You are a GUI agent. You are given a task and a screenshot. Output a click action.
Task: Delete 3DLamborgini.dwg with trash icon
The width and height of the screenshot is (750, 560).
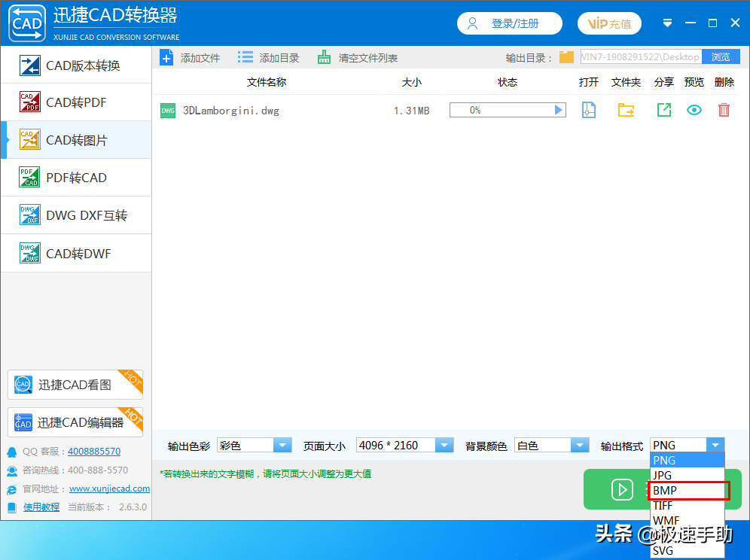pyautogui.click(x=724, y=110)
